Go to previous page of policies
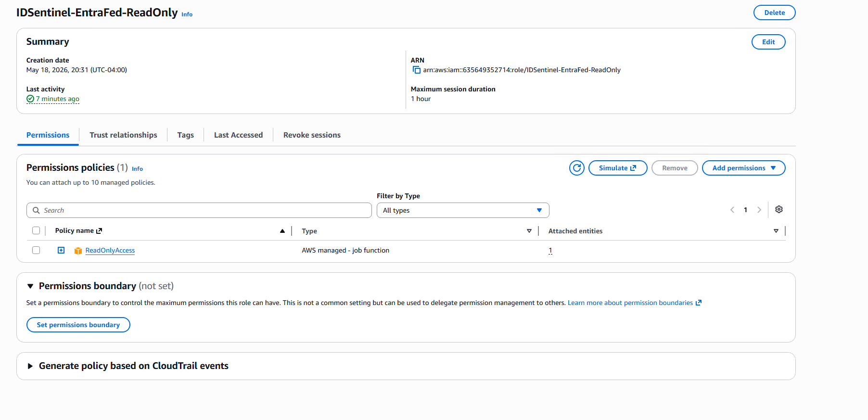This screenshot has width=868, height=420. click(x=732, y=210)
